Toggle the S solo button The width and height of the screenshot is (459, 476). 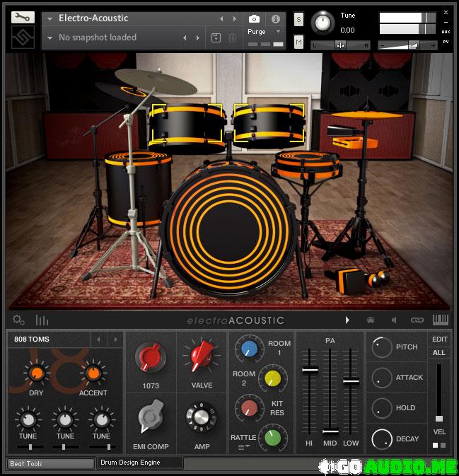click(298, 18)
